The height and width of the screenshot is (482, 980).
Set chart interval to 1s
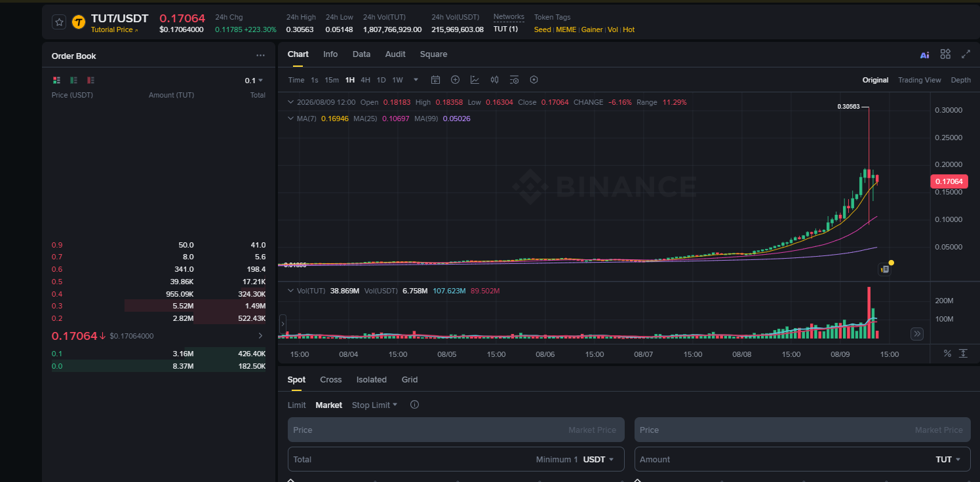tap(315, 80)
